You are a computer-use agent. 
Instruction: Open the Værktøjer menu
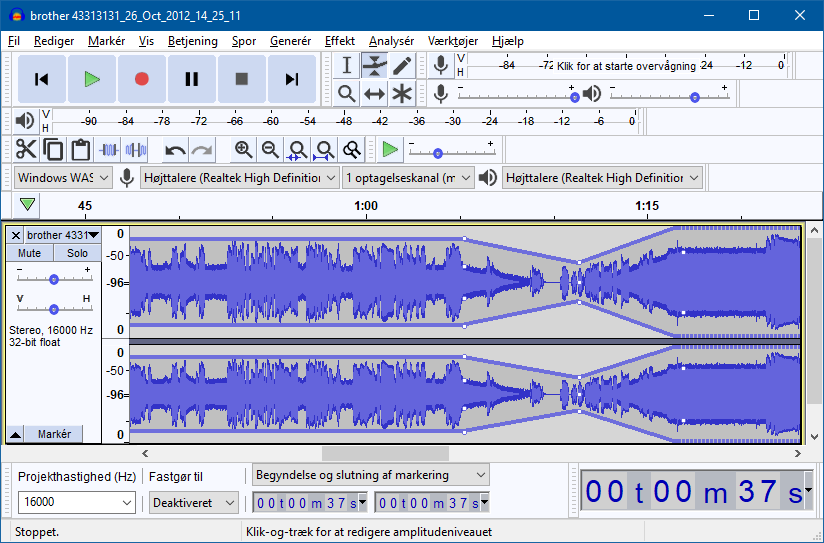click(452, 41)
